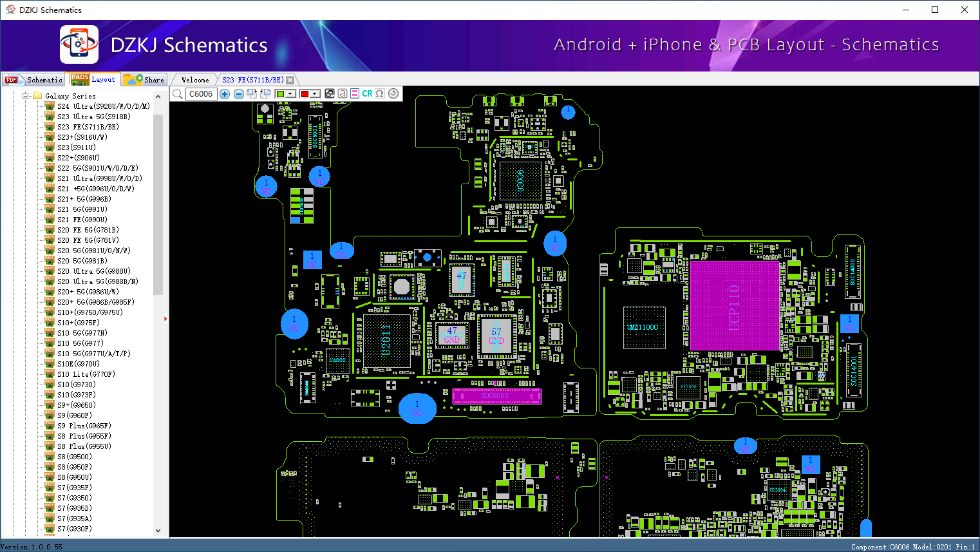The image size is (980, 552).
Task: Open the Welcome document tab
Action: (195, 80)
